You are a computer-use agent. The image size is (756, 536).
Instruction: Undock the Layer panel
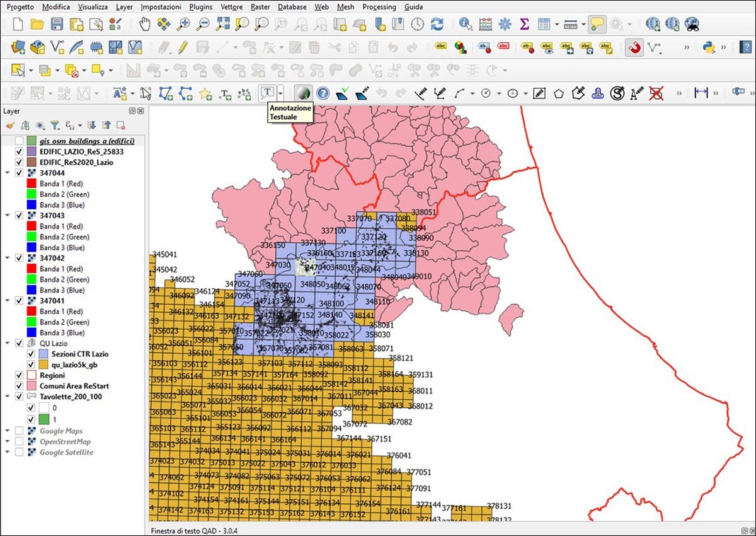133,111
